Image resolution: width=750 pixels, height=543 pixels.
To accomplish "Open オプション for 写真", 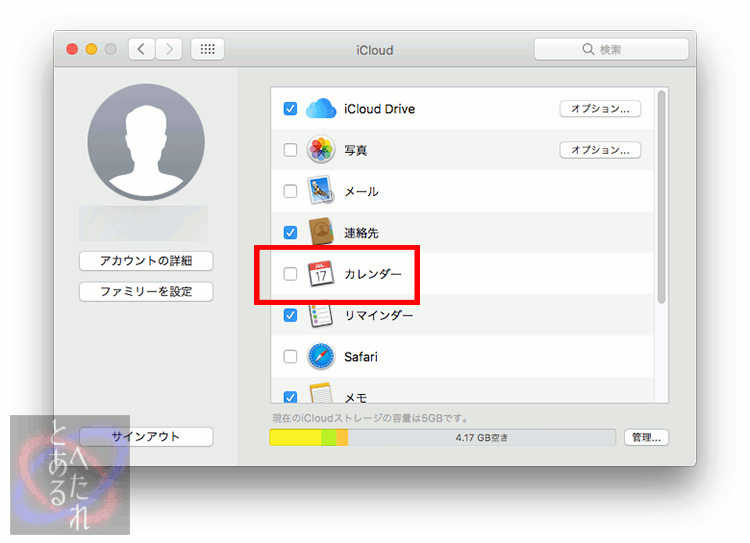I will pyautogui.click(x=600, y=150).
